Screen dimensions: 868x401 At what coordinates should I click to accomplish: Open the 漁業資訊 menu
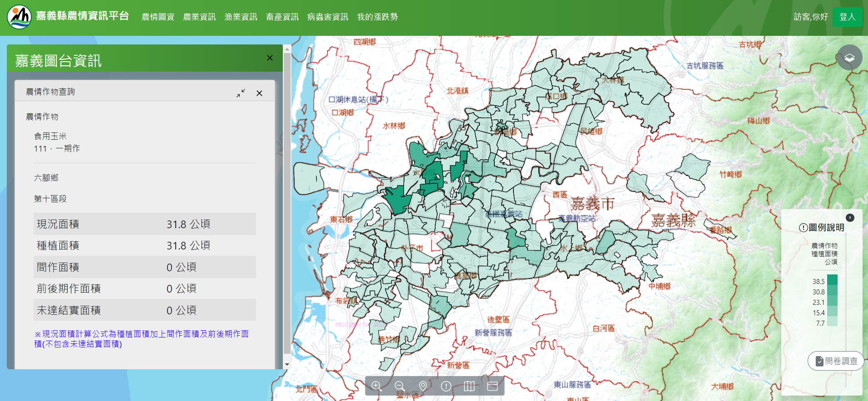(x=241, y=17)
